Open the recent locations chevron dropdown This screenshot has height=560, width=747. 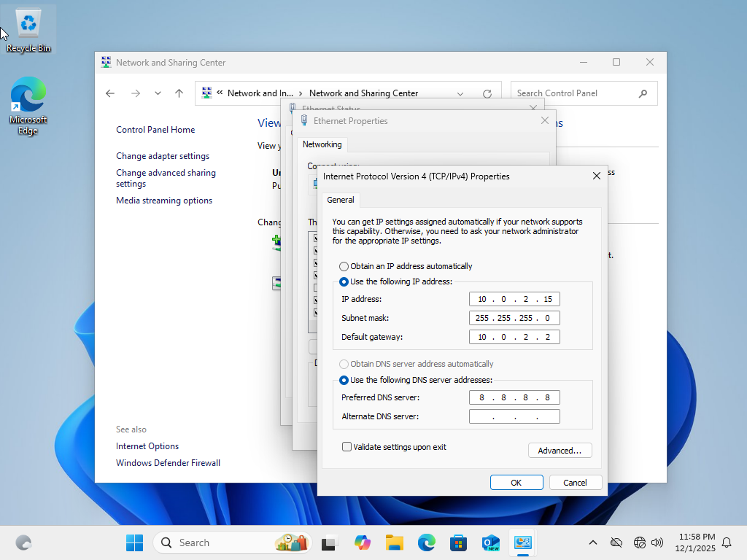(158, 93)
